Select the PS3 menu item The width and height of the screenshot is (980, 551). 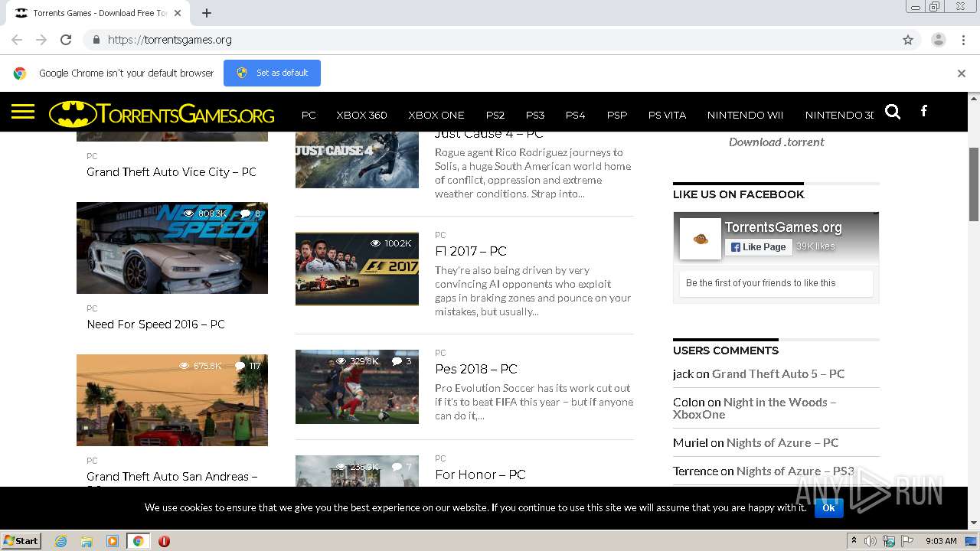tap(535, 115)
